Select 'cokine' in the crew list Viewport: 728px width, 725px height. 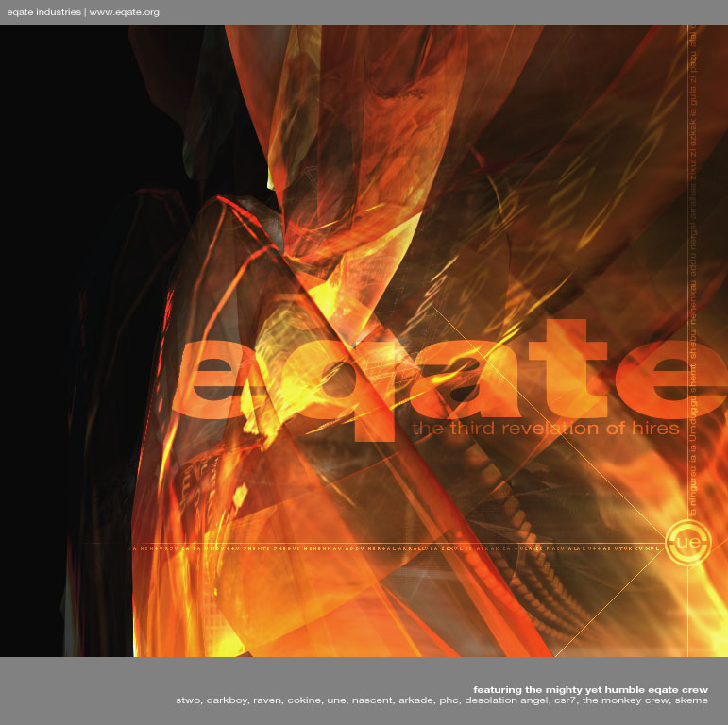[x=306, y=701]
